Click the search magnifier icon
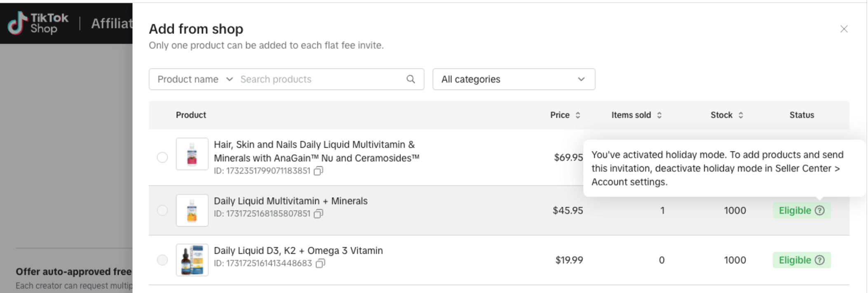868x293 pixels. click(411, 79)
